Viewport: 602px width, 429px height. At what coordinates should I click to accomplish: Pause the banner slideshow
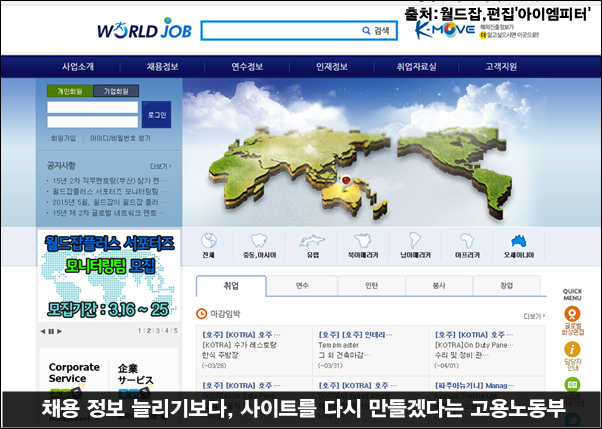(x=51, y=331)
